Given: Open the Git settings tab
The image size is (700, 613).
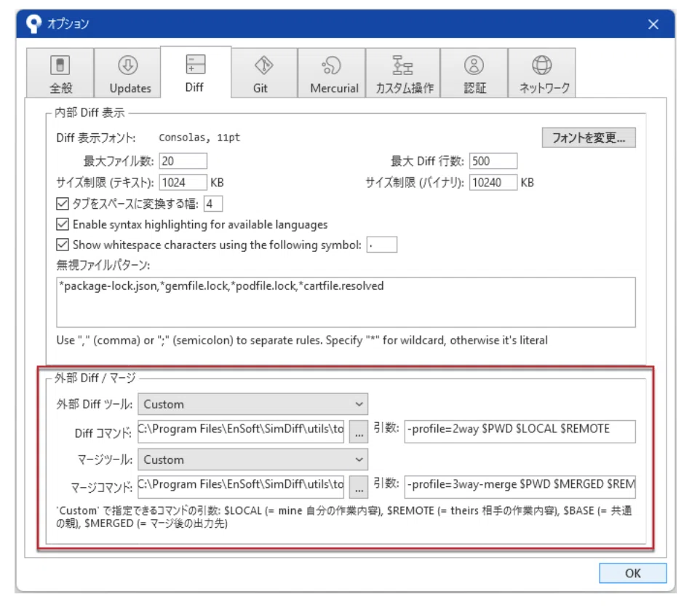Looking at the screenshot, I should tap(264, 73).
